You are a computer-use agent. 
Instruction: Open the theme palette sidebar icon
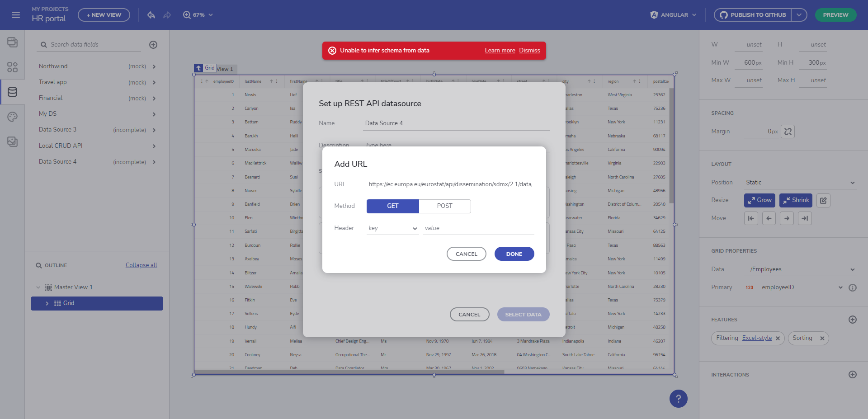pos(12,117)
